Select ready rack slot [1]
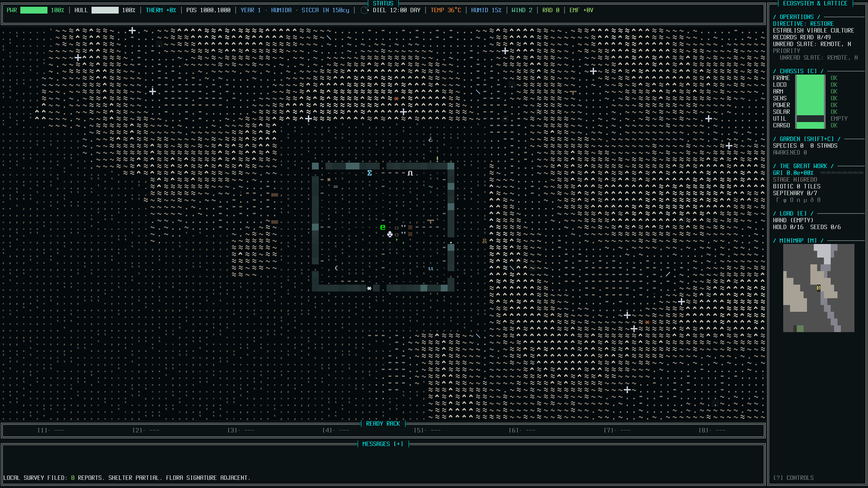 click(51, 430)
